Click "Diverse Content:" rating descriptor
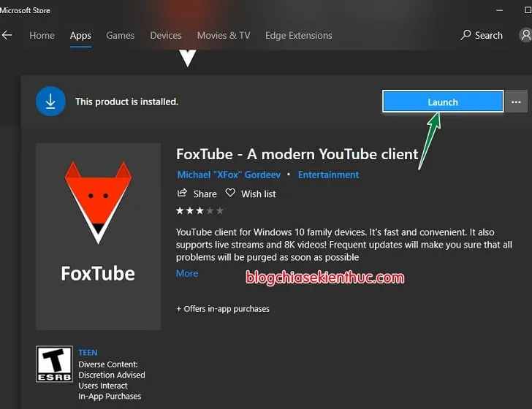This screenshot has width=532, height=409. click(108, 364)
